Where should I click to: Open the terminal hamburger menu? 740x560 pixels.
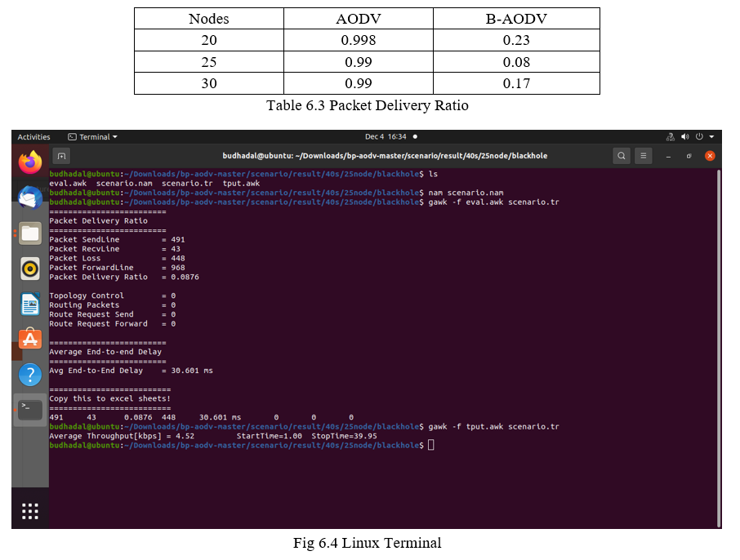click(644, 156)
